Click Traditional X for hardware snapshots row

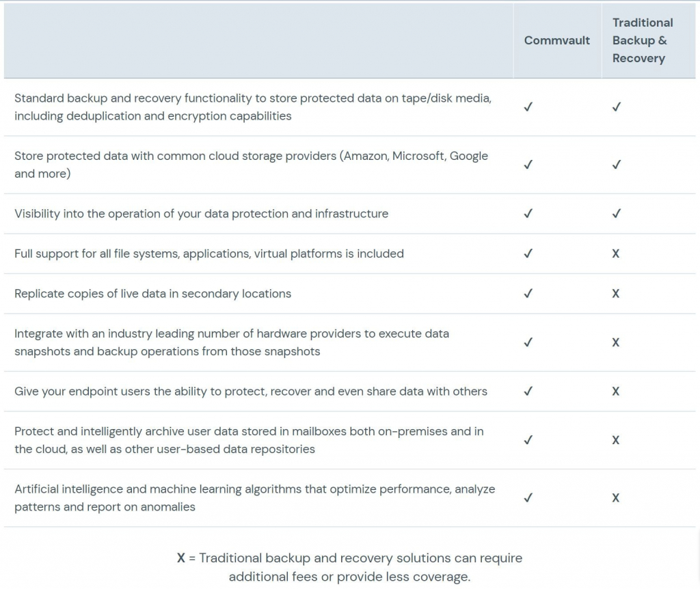coord(616,343)
